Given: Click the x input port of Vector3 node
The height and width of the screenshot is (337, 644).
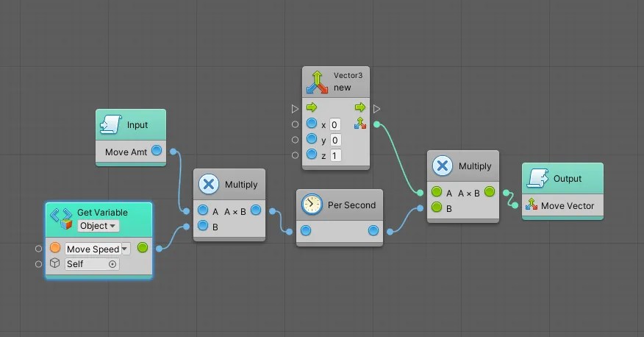Looking at the screenshot, I should 312,123.
